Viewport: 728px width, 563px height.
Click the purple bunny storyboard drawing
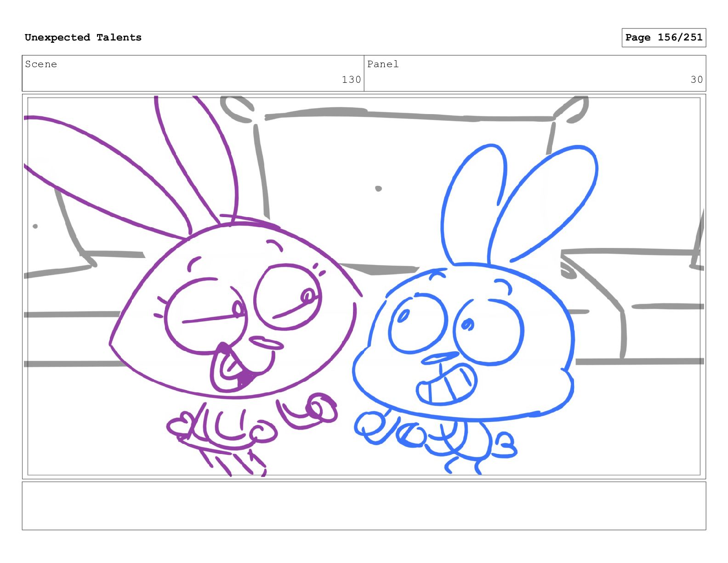point(193,285)
